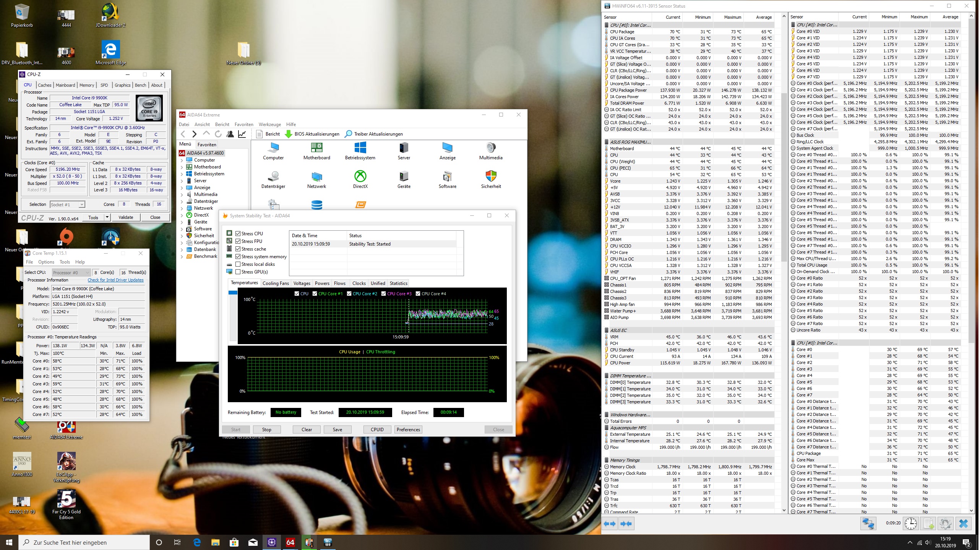This screenshot has width=980, height=550.
Task: Click the Windows search box in taskbar
Action: click(84, 542)
